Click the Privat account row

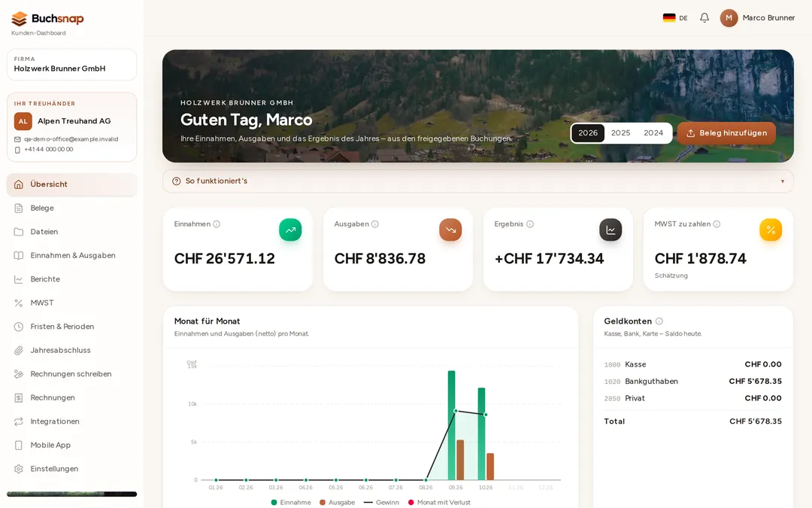tap(693, 399)
